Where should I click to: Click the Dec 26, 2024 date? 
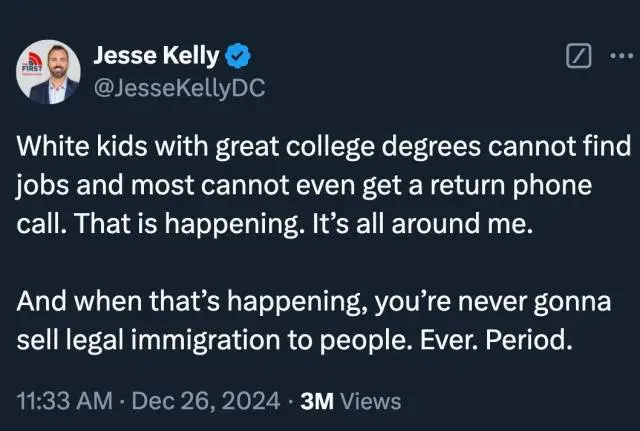206,401
